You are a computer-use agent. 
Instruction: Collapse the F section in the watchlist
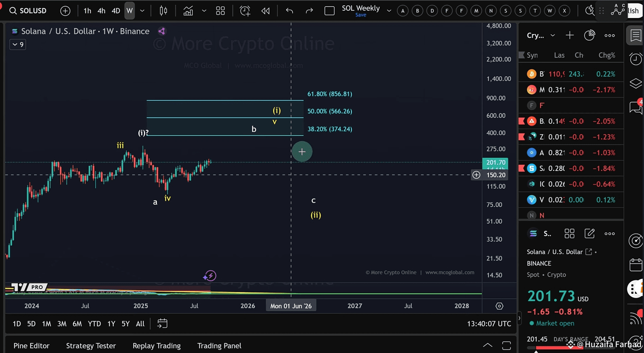click(571, 105)
